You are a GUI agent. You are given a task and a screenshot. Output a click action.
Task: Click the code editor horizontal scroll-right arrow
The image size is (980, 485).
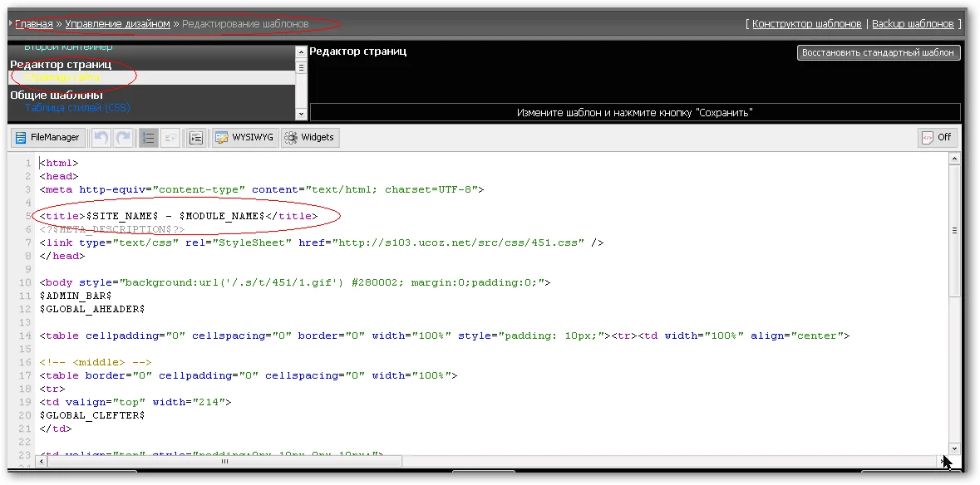pos(943,461)
